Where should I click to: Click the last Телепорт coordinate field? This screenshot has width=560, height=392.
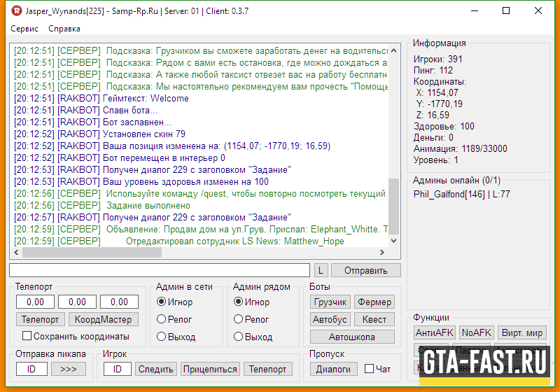(119, 302)
